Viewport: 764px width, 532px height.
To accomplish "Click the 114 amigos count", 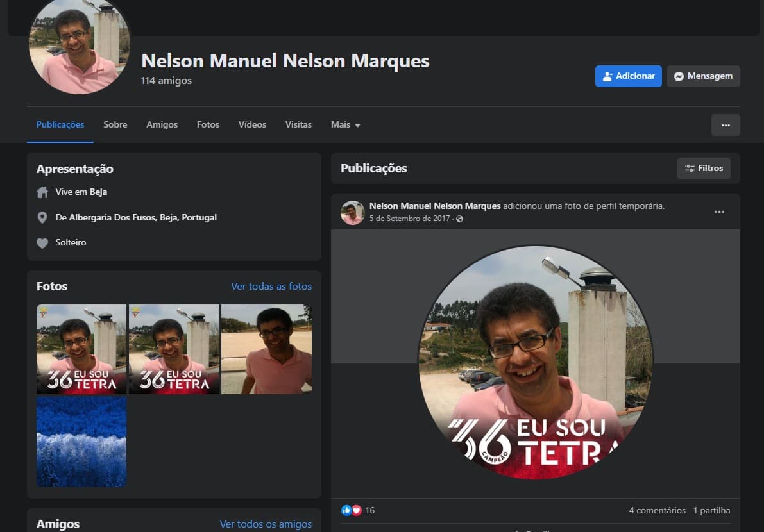I will (x=166, y=81).
